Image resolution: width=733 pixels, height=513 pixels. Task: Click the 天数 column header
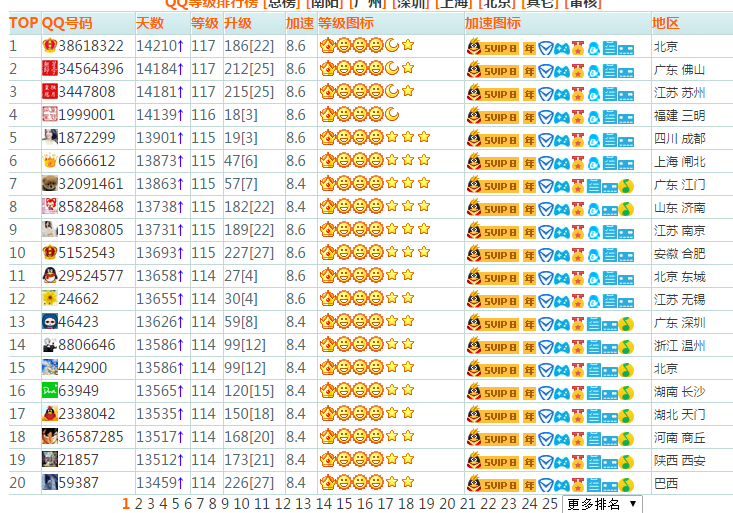150,23
